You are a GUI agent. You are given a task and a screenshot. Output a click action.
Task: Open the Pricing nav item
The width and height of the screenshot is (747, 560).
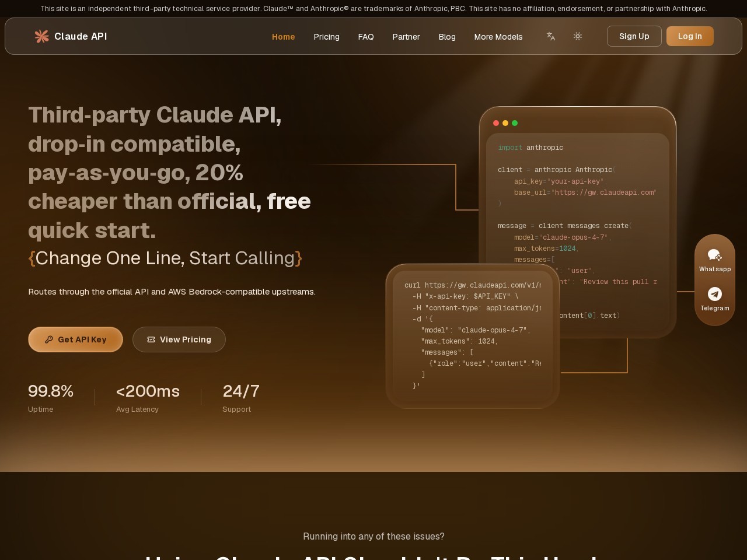coord(326,37)
